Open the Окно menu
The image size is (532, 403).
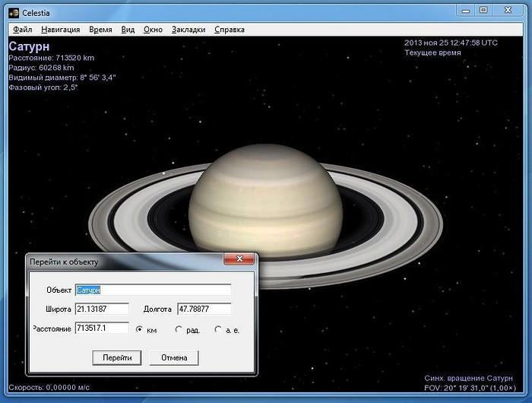click(x=153, y=30)
